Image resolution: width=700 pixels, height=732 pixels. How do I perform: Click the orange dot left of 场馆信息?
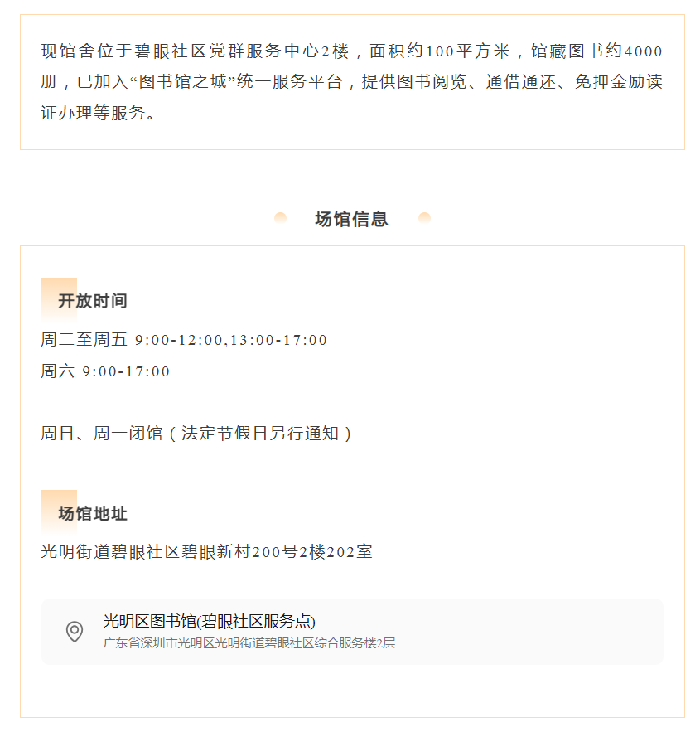pos(281,218)
